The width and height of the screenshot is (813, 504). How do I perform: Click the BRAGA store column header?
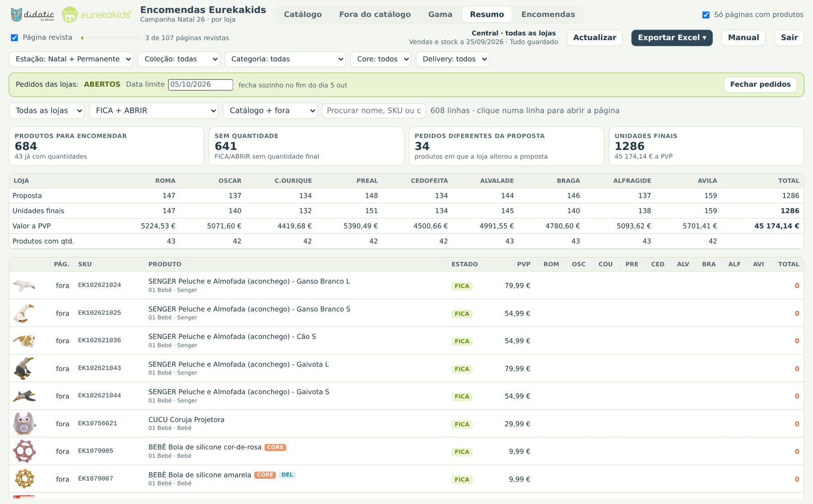tap(568, 181)
